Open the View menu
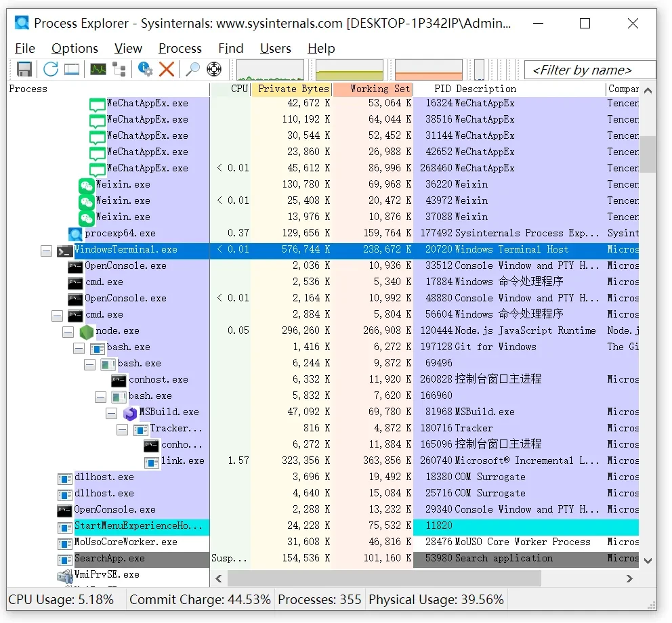The image size is (672, 623). coord(128,48)
